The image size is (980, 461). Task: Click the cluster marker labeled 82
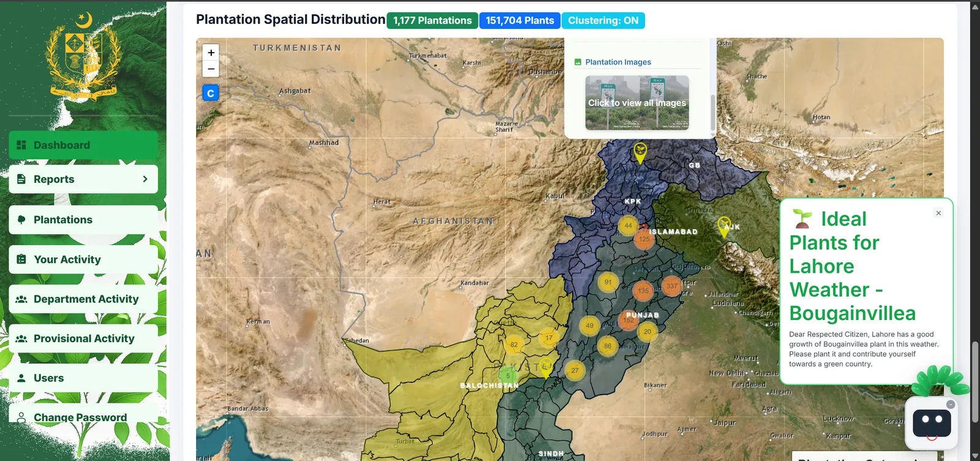coord(514,345)
